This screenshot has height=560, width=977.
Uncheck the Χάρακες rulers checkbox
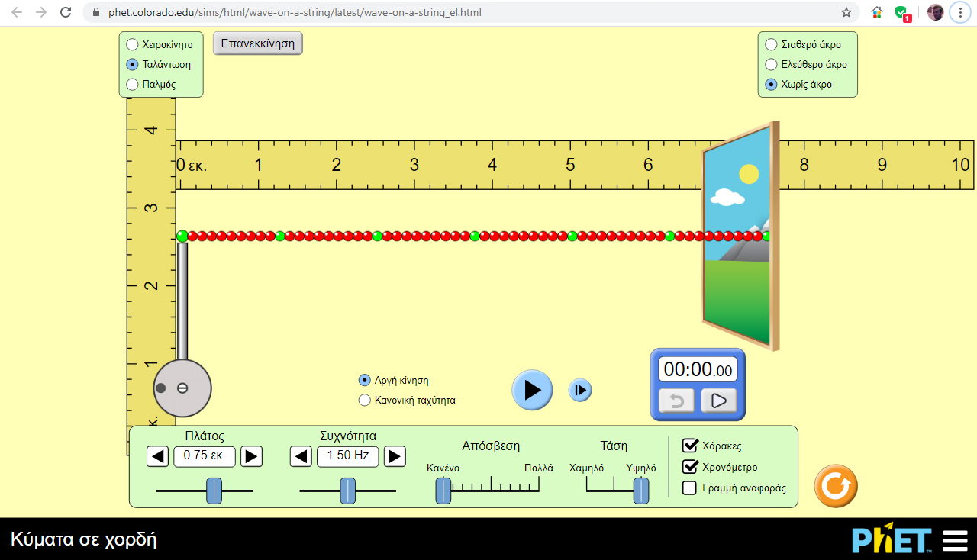click(690, 446)
